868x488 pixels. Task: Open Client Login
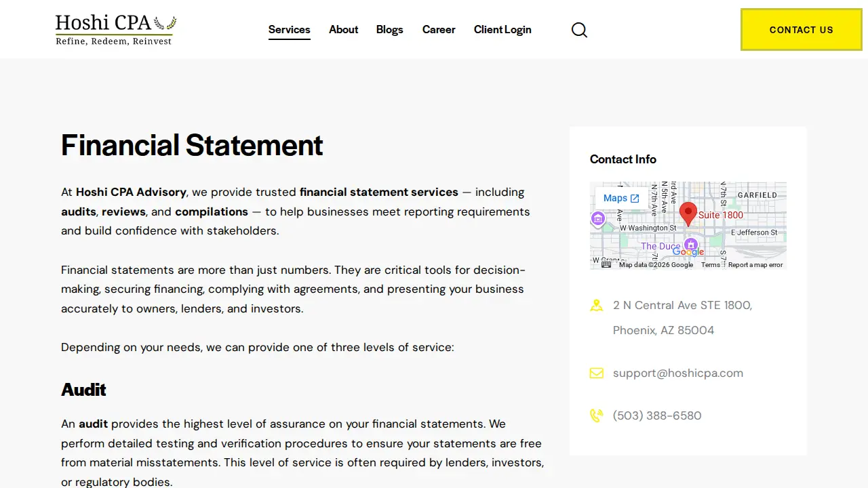(502, 30)
